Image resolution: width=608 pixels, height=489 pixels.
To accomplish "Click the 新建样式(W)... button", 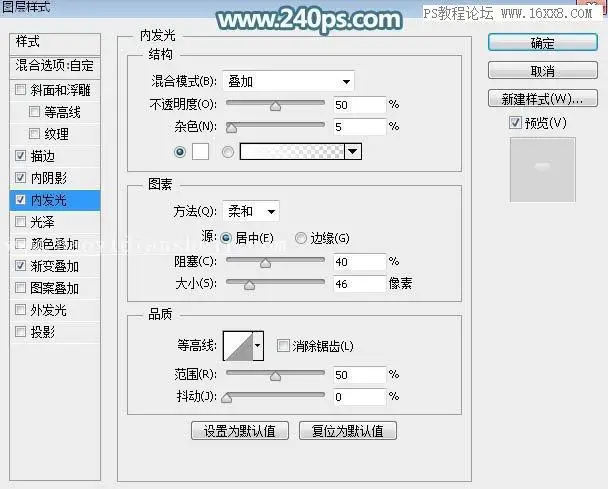I will click(542, 98).
